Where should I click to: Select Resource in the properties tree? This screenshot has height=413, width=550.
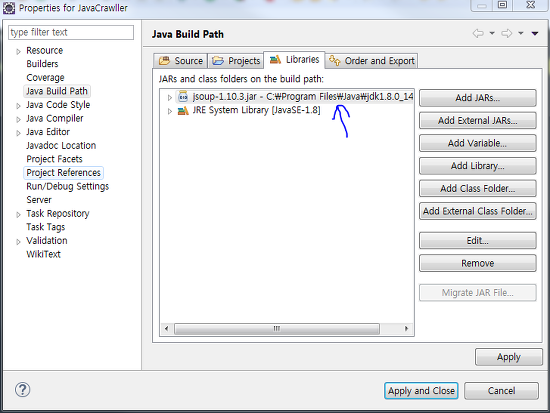(x=45, y=51)
